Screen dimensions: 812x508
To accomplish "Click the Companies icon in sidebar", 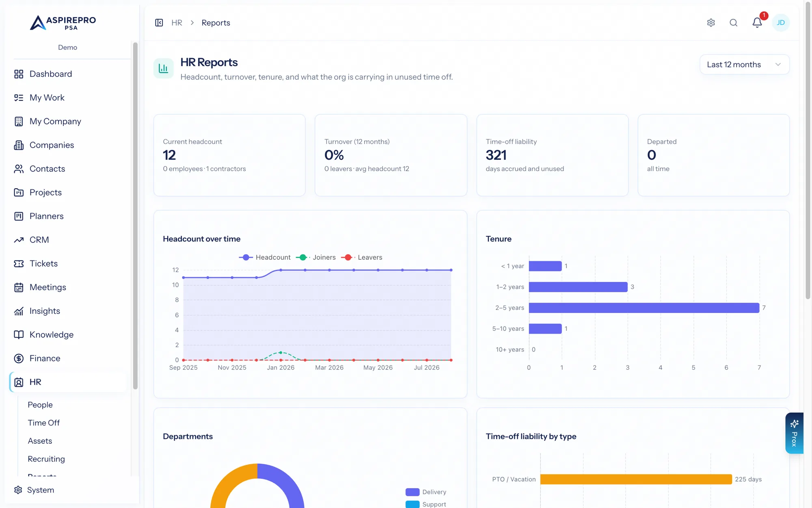I will (x=19, y=145).
